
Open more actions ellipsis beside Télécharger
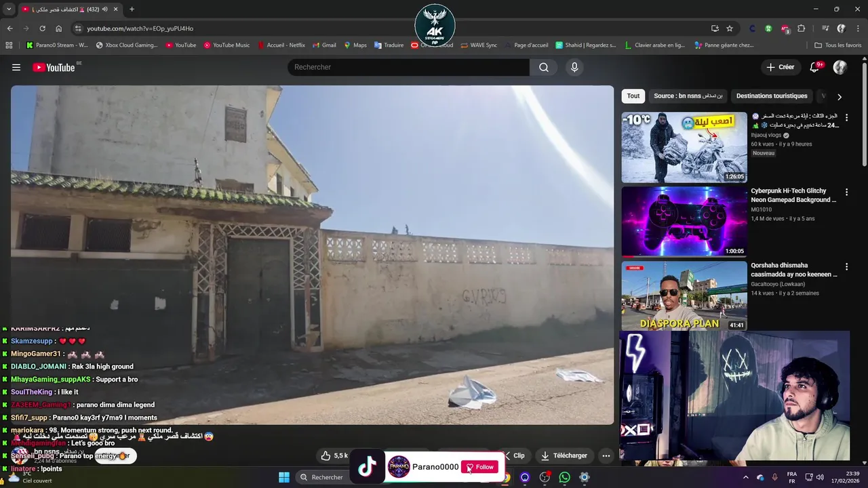[x=606, y=455]
